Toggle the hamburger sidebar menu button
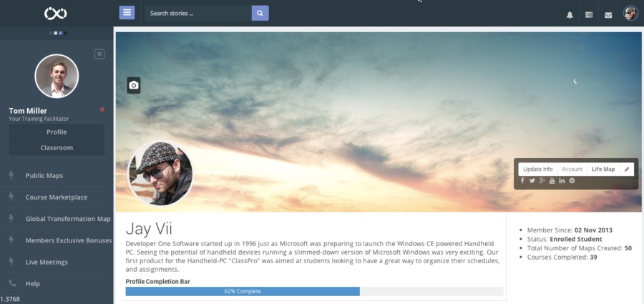Viewport: 644px width, 304px height. (127, 13)
